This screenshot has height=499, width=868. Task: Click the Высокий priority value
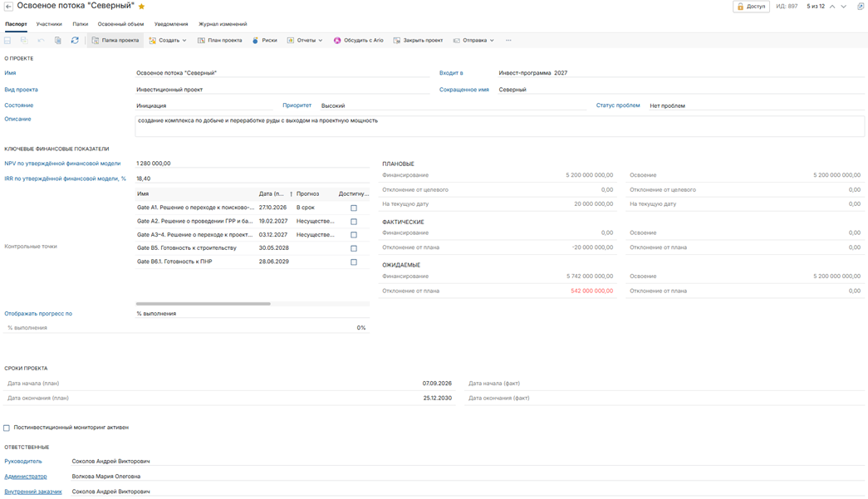click(333, 105)
